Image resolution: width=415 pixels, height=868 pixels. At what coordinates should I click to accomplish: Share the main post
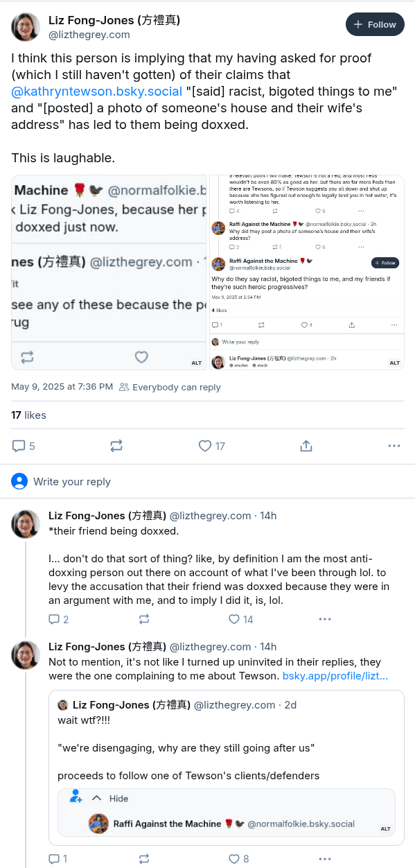(x=306, y=446)
